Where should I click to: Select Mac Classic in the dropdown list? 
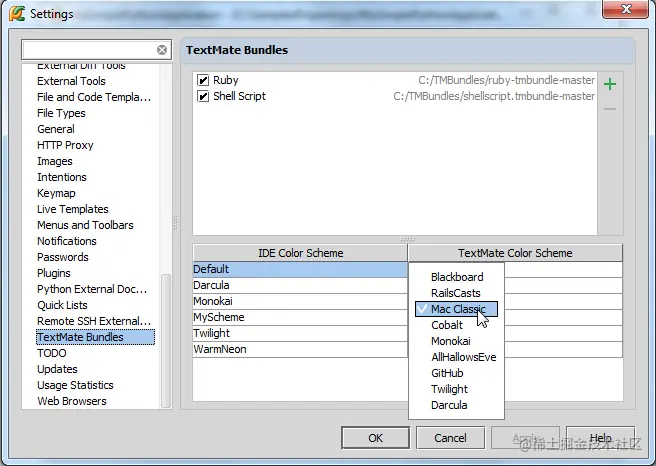456,309
